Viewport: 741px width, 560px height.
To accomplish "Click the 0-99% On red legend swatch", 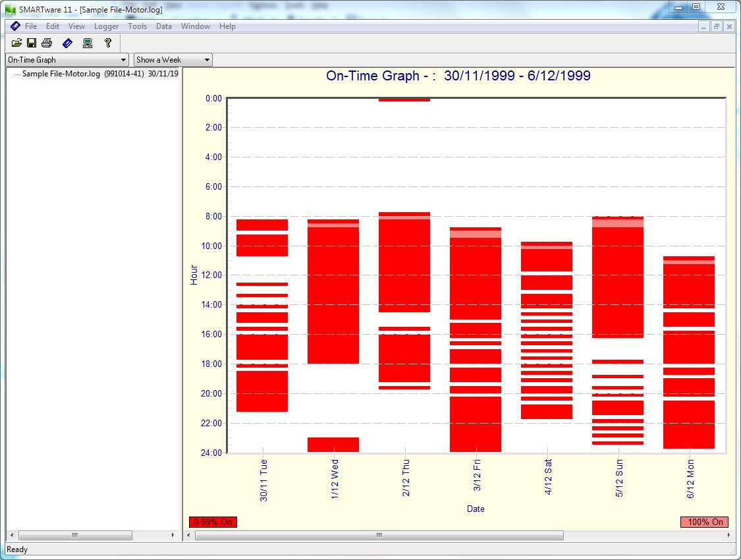I will (213, 522).
